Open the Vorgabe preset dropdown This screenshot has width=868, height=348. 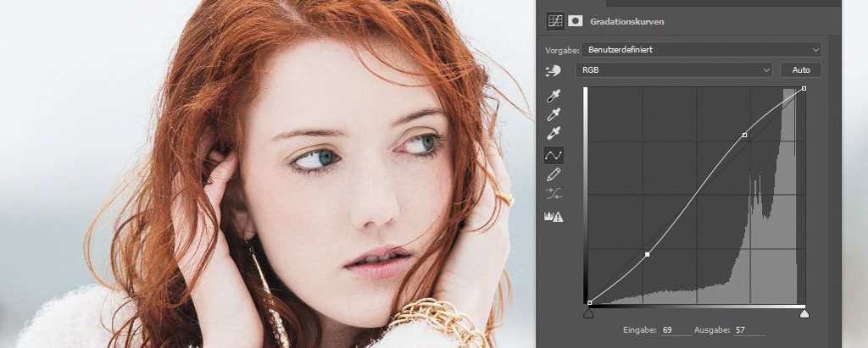[x=701, y=50]
